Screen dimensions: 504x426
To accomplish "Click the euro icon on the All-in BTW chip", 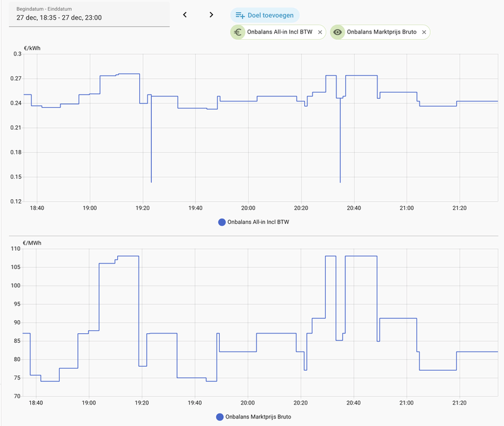I will coord(238,32).
